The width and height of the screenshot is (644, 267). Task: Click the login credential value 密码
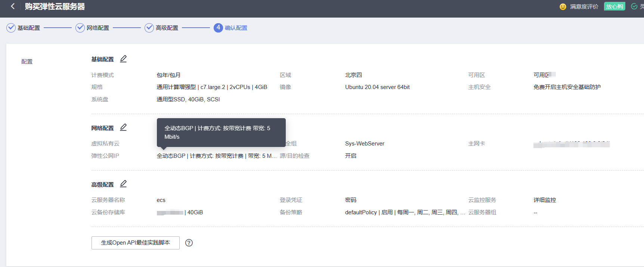point(351,200)
